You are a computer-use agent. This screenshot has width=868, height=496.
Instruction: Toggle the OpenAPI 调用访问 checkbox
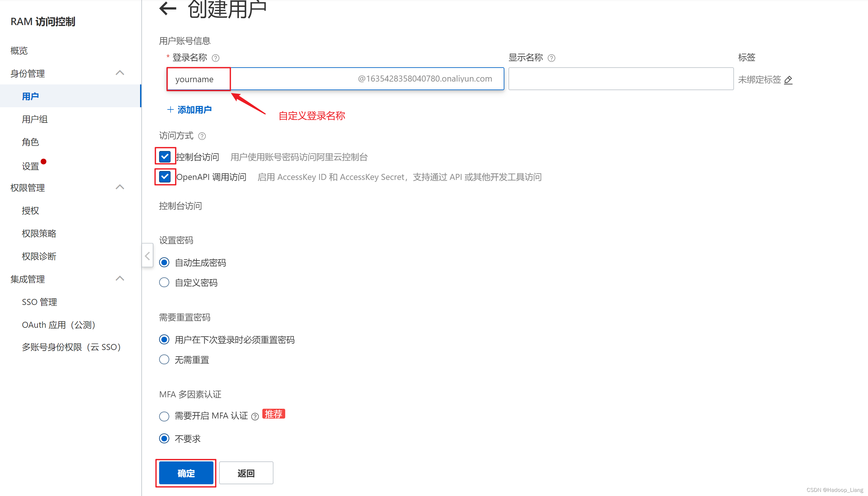pos(165,177)
